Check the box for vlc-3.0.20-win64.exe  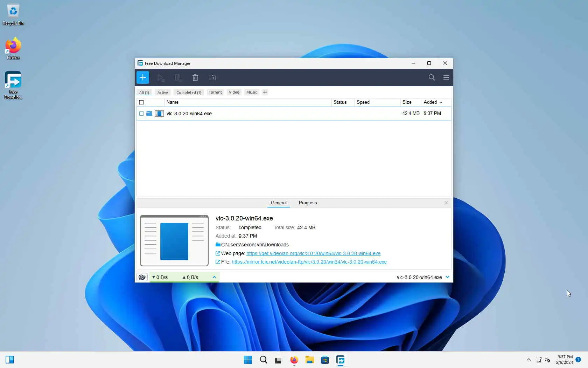pyautogui.click(x=141, y=114)
